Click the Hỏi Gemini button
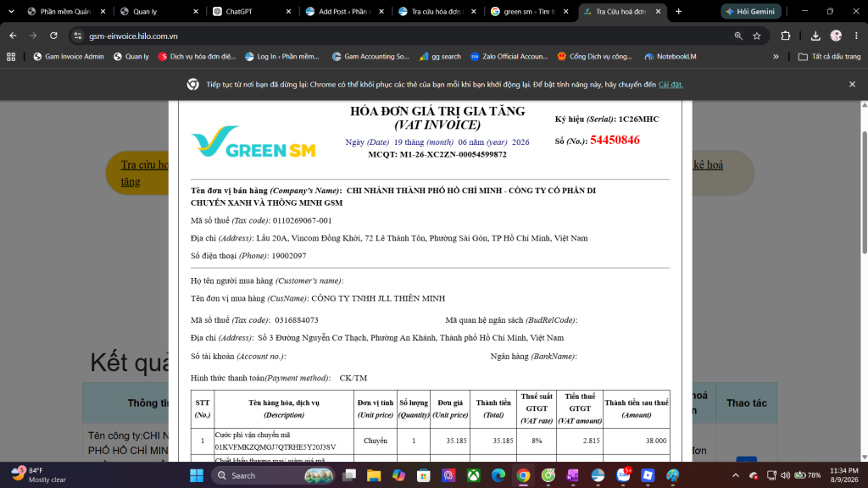Screen dimensions: 868x488 751,12
